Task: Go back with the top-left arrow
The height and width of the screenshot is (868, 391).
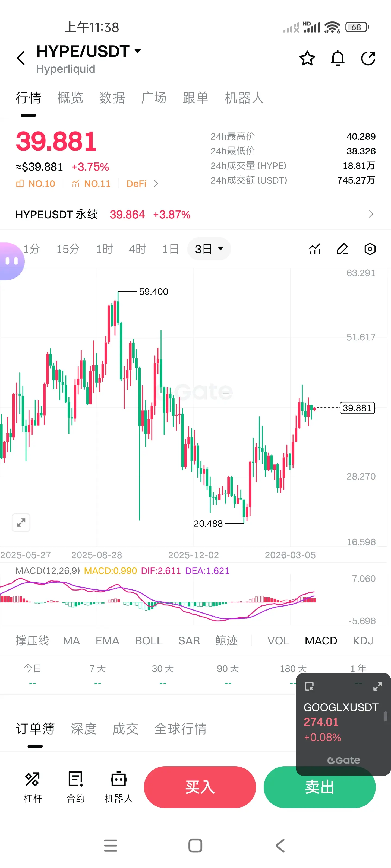Action: coord(21,58)
